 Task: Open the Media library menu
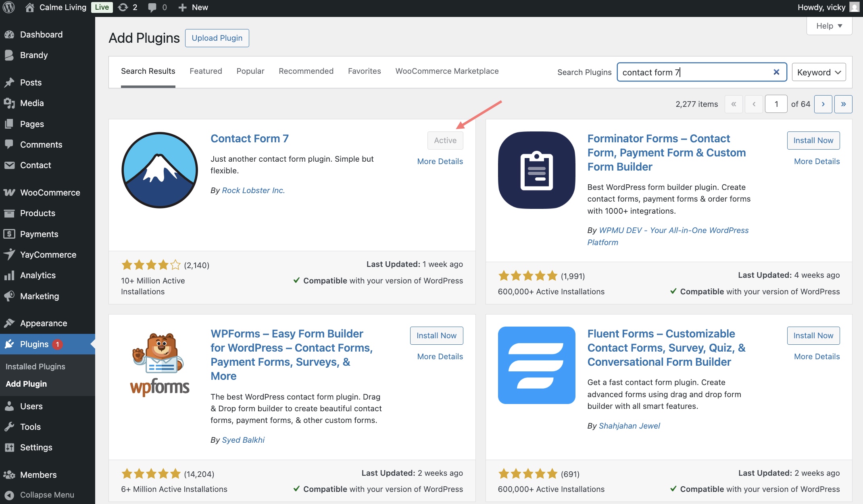pyautogui.click(x=32, y=103)
